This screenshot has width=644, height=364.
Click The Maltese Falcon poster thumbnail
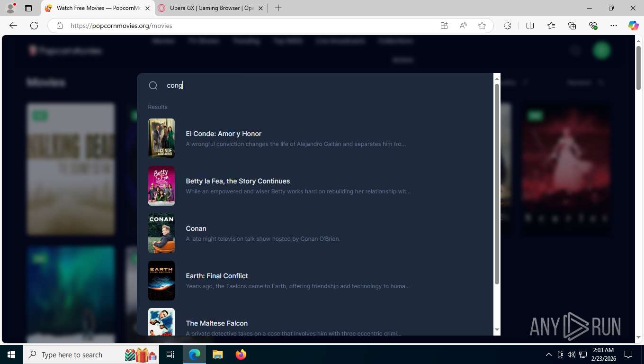click(161, 322)
